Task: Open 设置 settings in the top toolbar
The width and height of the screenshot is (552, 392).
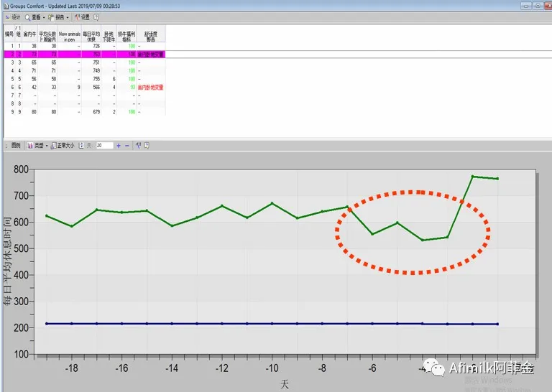Action: coord(83,17)
